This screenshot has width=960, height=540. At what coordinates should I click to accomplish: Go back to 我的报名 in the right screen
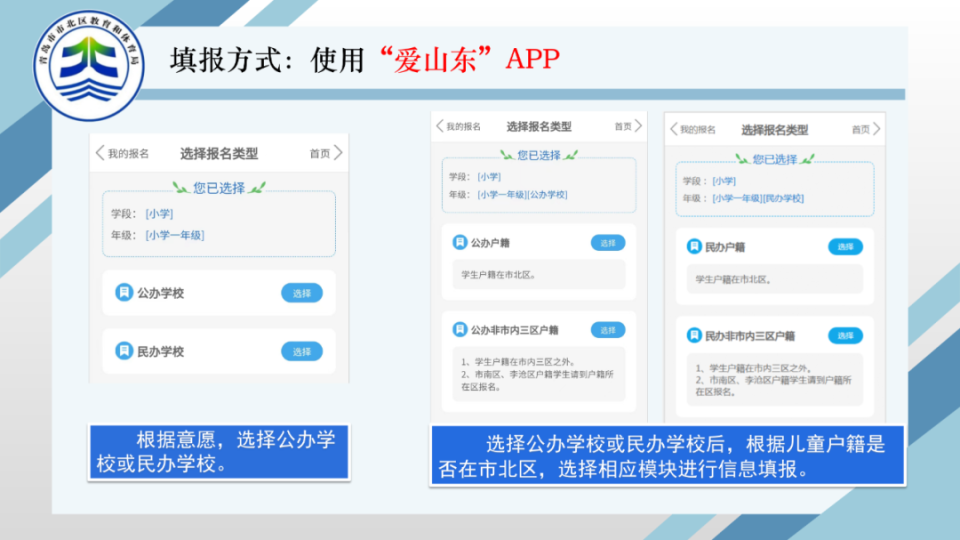698,130
